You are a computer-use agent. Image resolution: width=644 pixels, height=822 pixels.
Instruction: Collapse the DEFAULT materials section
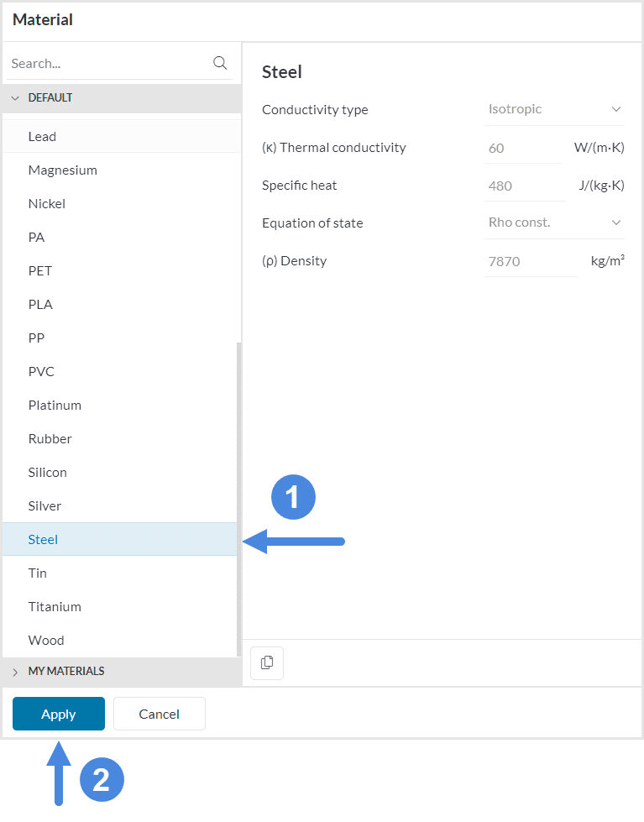tap(15, 98)
